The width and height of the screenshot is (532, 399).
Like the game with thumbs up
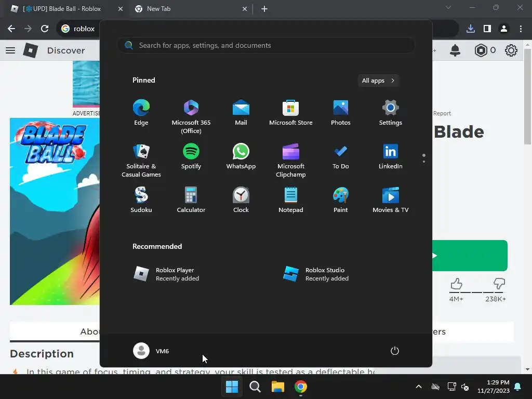pyautogui.click(x=456, y=284)
